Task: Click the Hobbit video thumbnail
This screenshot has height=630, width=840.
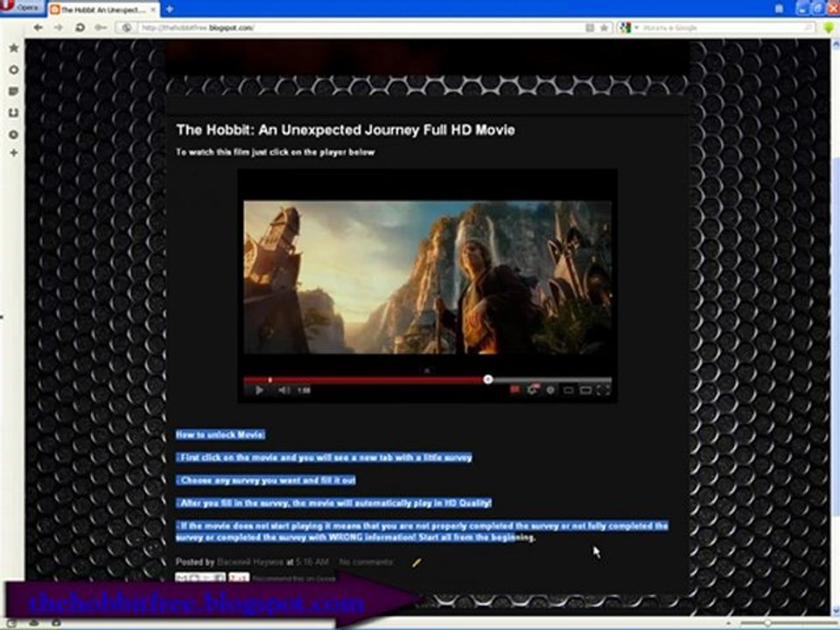Action: [428, 277]
